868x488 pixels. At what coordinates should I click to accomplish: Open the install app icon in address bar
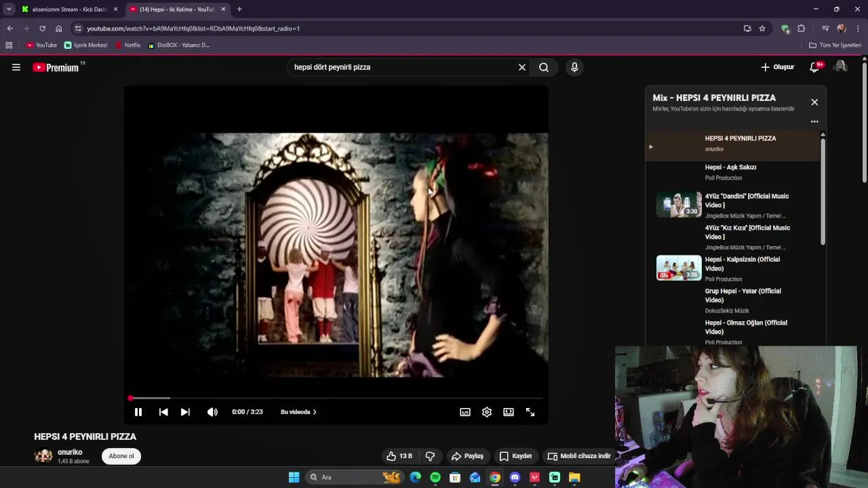tap(747, 28)
